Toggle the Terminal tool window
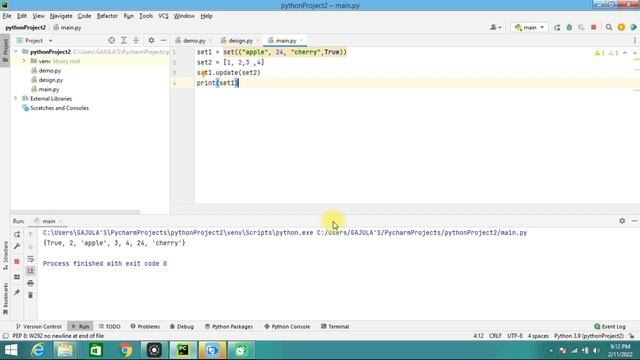 (335, 327)
